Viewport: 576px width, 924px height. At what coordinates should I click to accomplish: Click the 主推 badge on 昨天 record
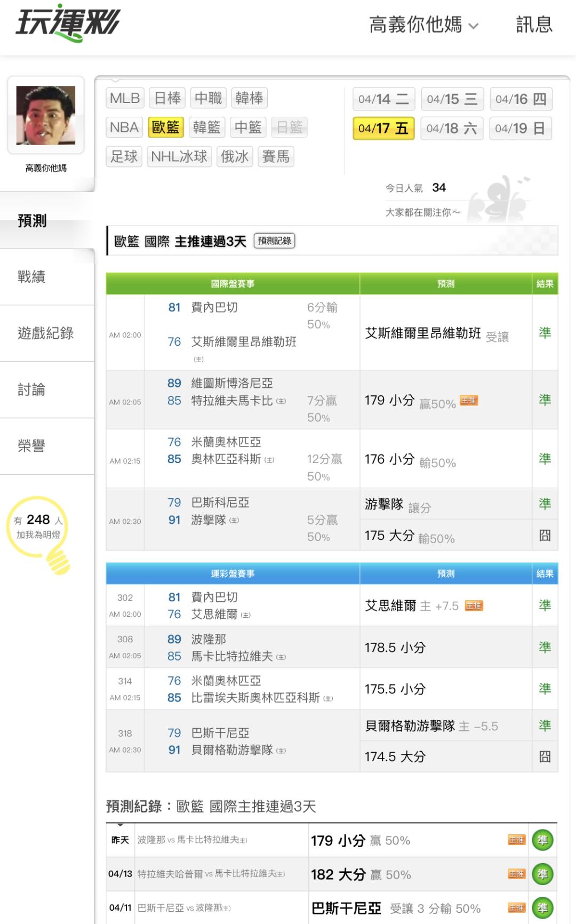pos(516,840)
